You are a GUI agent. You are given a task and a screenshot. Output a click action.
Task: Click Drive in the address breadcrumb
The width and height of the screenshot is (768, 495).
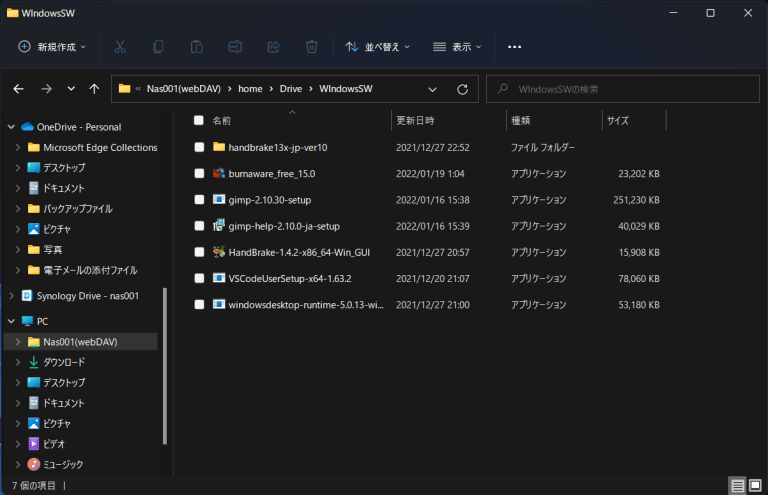click(x=291, y=89)
